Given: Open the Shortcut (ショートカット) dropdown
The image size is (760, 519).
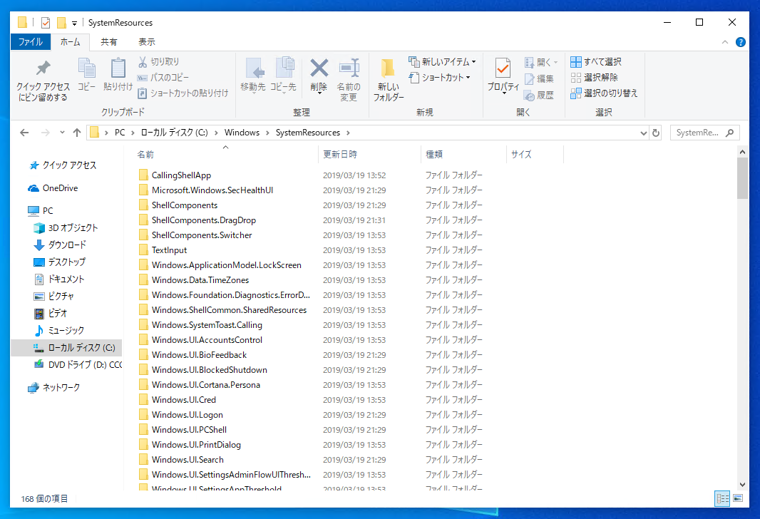Looking at the screenshot, I should (x=440, y=77).
